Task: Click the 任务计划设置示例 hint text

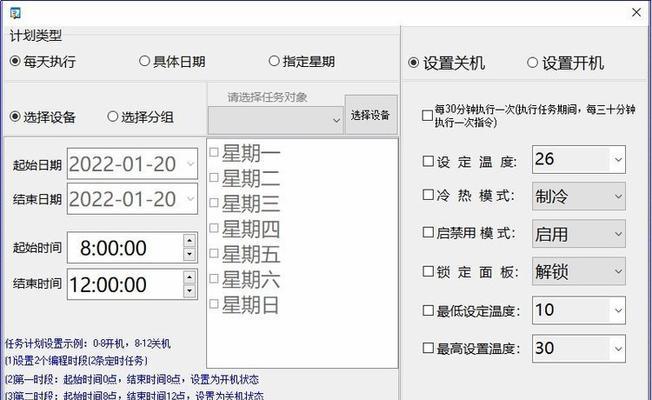Action: coord(88,343)
